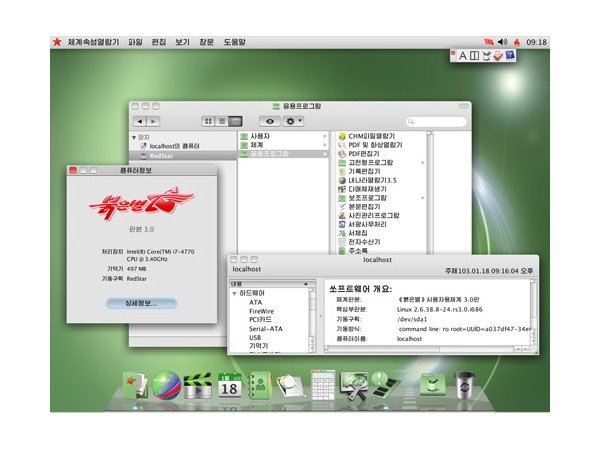This screenshot has width=600, height=450.
Task: Click the 상세정보... button
Action: click(x=141, y=303)
